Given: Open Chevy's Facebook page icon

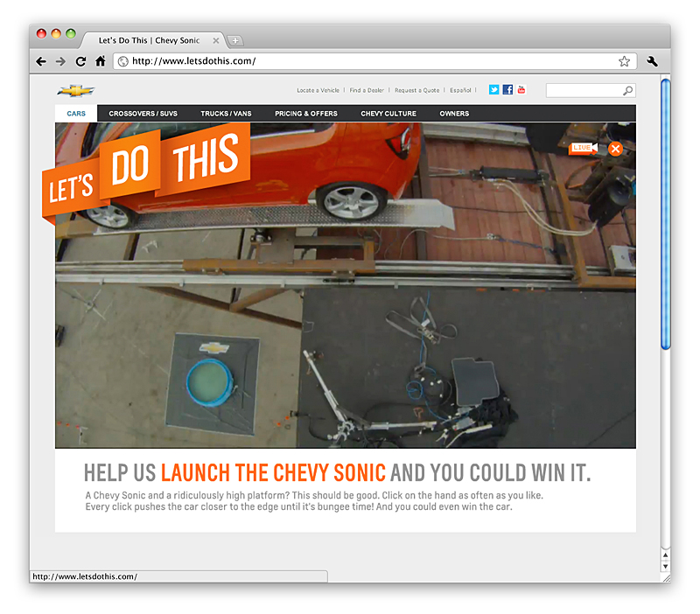Looking at the screenshot, I should (x=507, y=90).
